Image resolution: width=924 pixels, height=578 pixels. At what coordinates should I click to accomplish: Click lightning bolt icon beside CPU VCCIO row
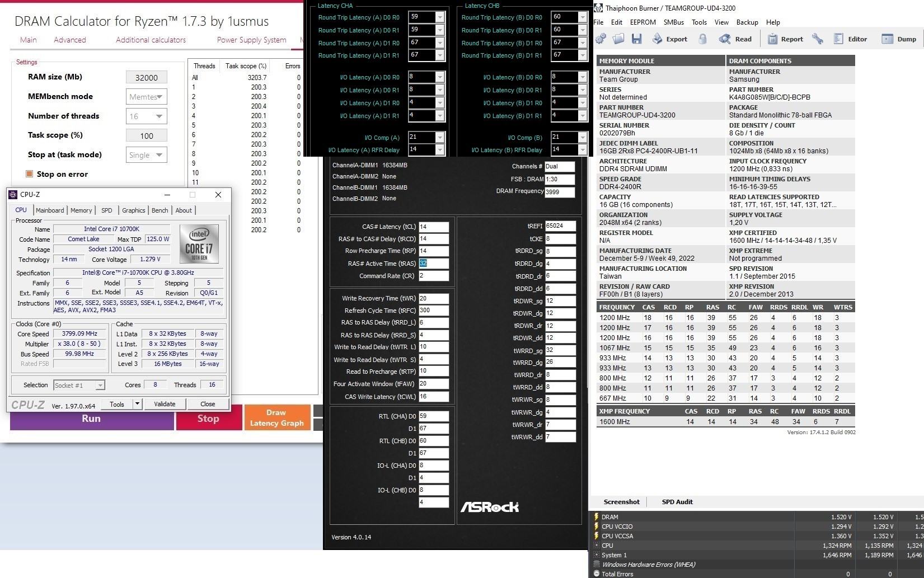[x=597, y=527]
